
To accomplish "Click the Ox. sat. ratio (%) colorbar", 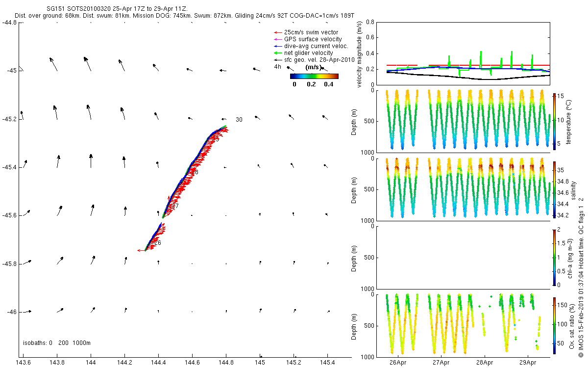I will pos(554,325).
